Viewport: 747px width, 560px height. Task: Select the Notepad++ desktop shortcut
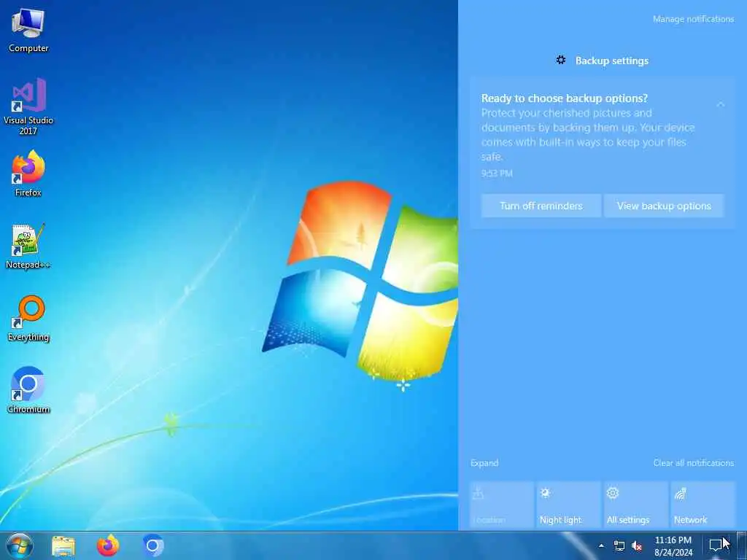(x=28, y=246)
